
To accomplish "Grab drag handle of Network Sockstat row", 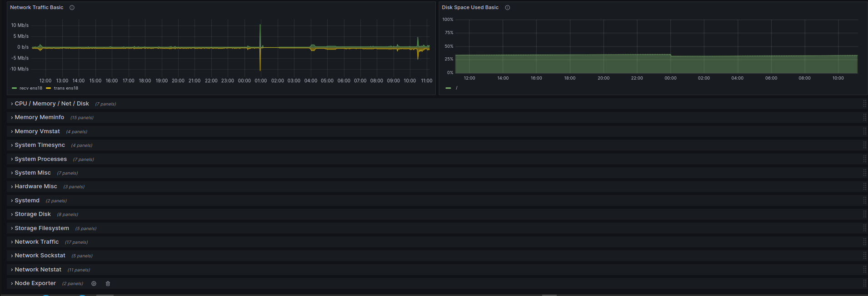I will [x=864, y=256].
